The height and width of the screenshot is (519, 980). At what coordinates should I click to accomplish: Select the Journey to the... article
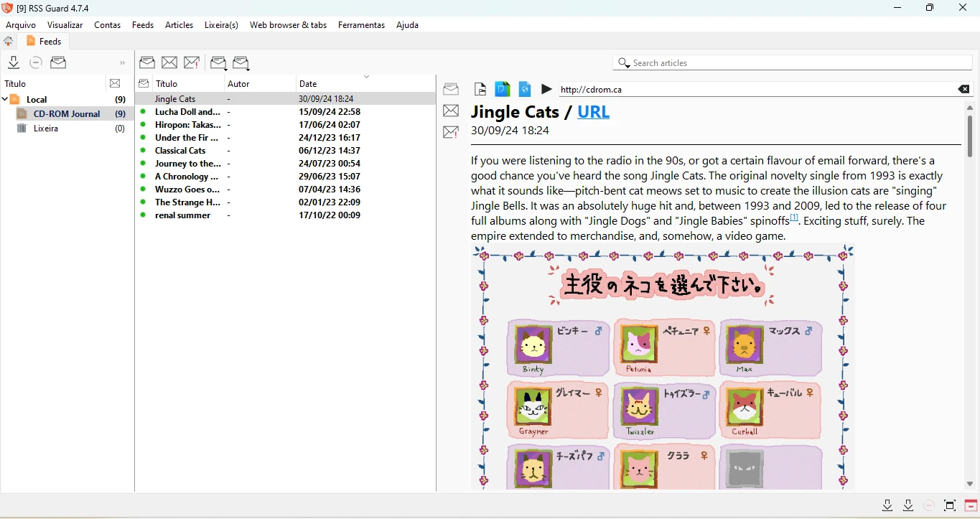click(x=286, y=164)
